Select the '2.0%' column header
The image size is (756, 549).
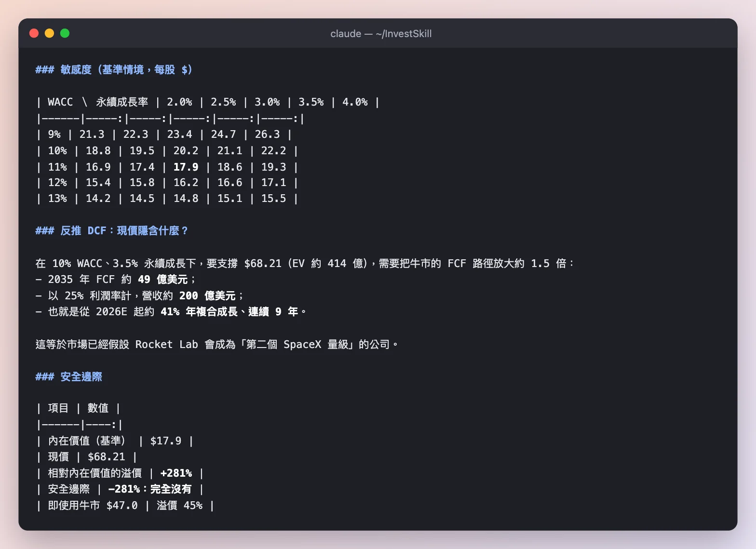pos(179,102)
